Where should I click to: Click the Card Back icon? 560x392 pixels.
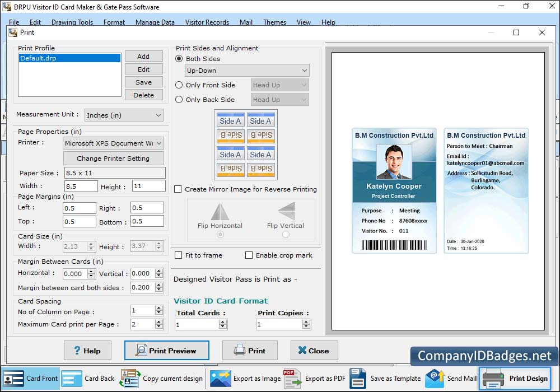pos(72,379)
